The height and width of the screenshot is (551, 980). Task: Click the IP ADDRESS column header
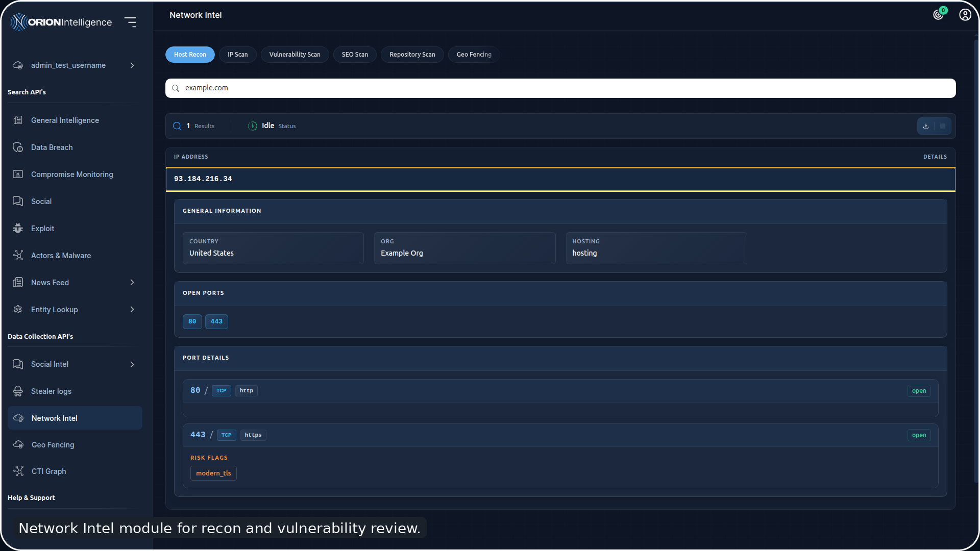click(191, 157)
